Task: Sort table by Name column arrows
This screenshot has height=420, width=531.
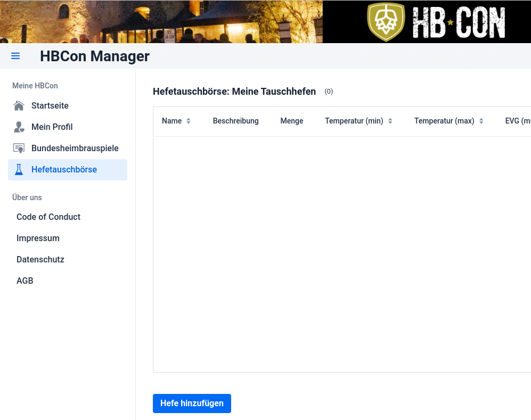Action: [x=188, y=121]
